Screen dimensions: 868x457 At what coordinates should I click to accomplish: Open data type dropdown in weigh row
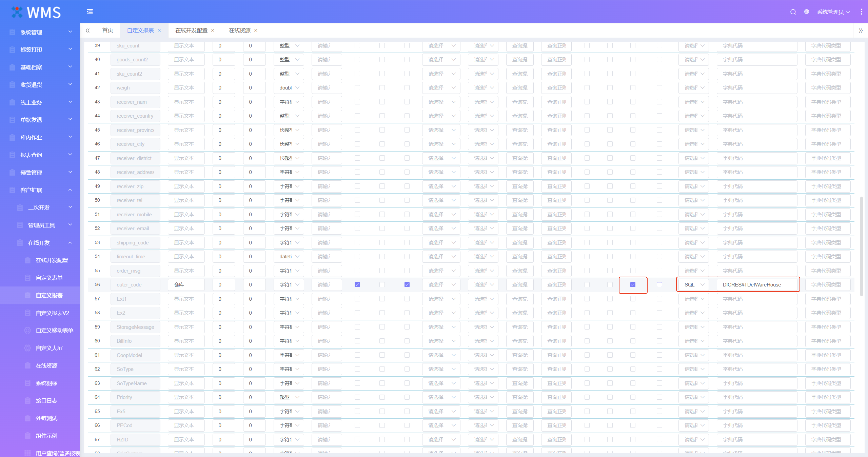coord(289,88)
